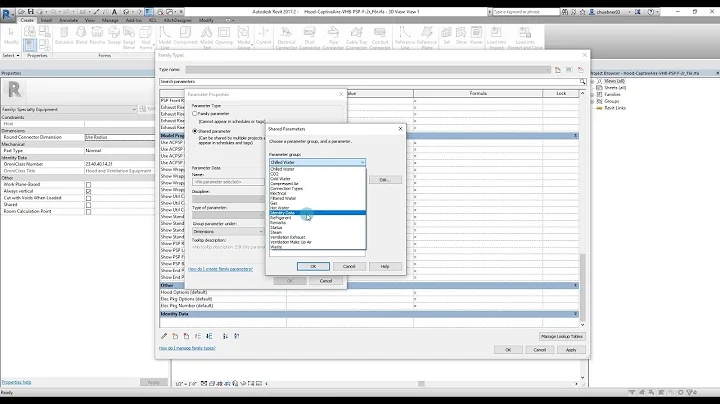Expand the Families node in Project Browser

[x=593, y=95]
